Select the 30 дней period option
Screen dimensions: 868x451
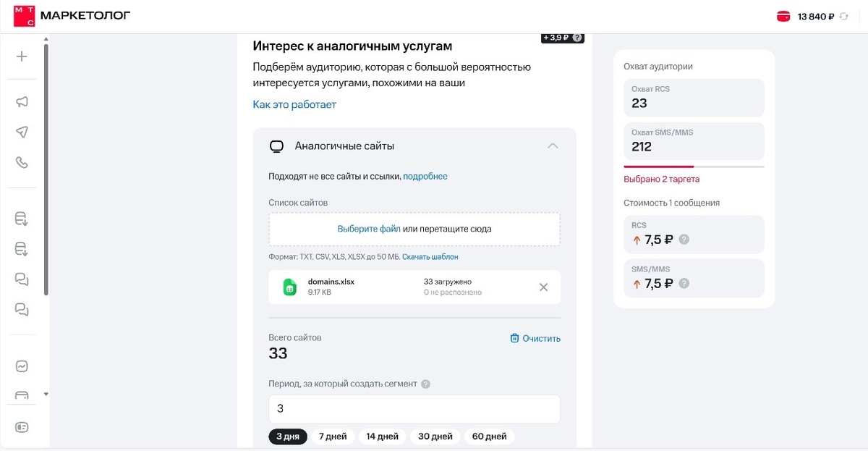point(435,437)
